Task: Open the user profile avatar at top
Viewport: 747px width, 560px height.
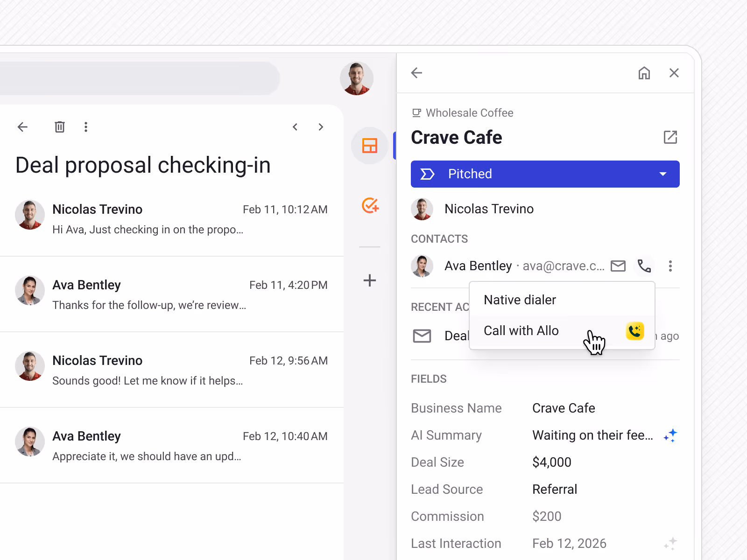Action: click(357, 78)
